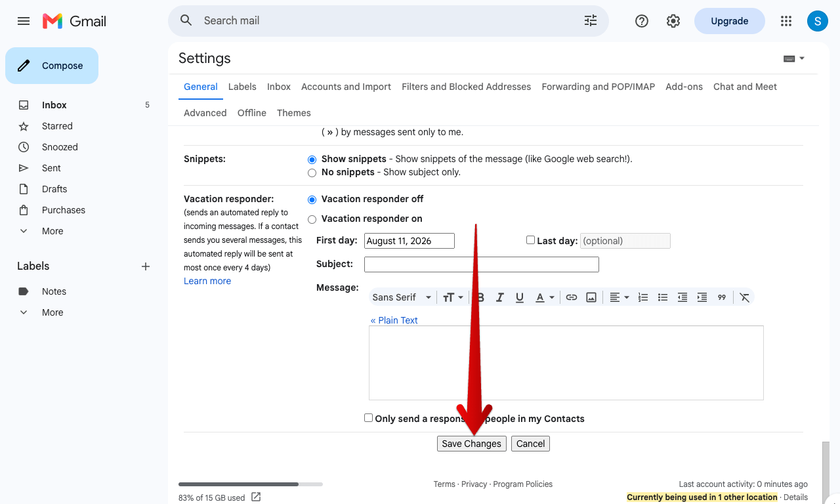This screenshot has height=504, width=840.
Task: Toggle italic formatting
Action: point(500,297)
